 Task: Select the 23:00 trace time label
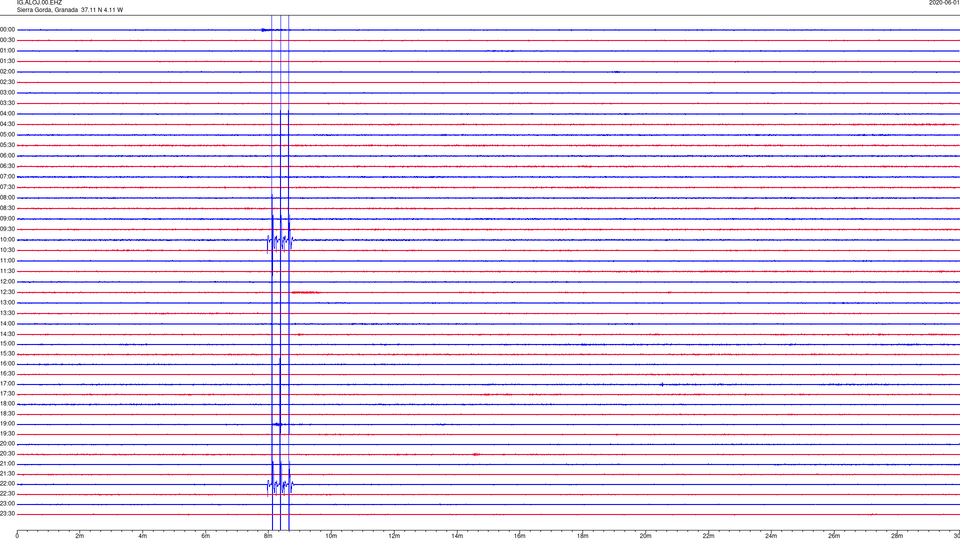(7, 504)
